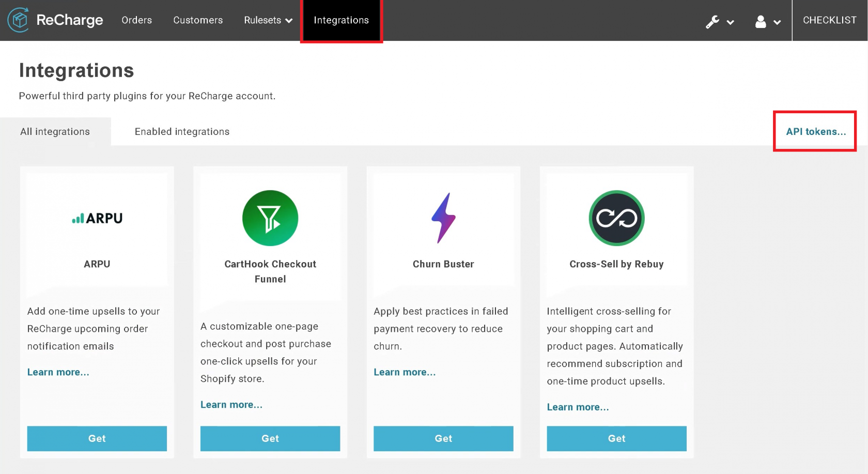The height and width of the screenshot is (474, 868).
Task: Follow Learn more link for Cross-Sell by Rebuy
Action: tap(578, 407)
